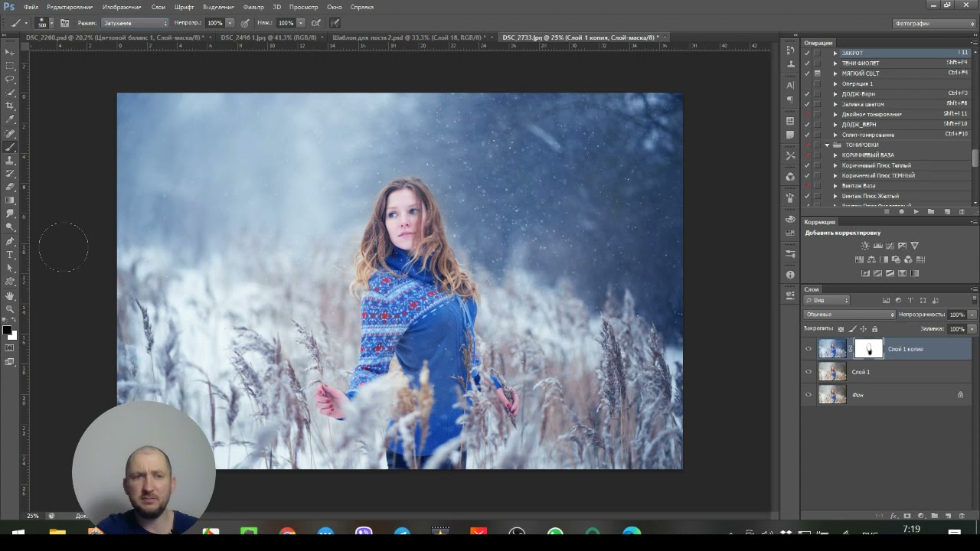Open the Режим blend mode dropdown
The height and width of the screenshot is (551, 980).
[x=135, y=23]
